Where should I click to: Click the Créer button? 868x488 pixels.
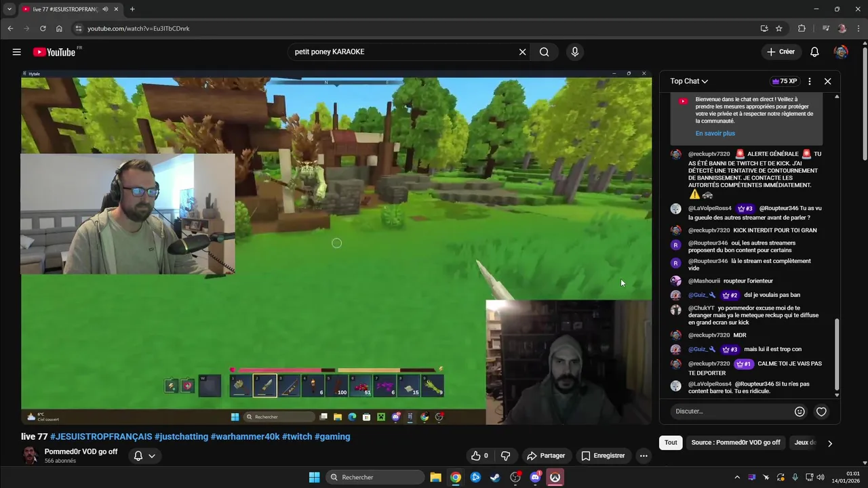point(781,52)
